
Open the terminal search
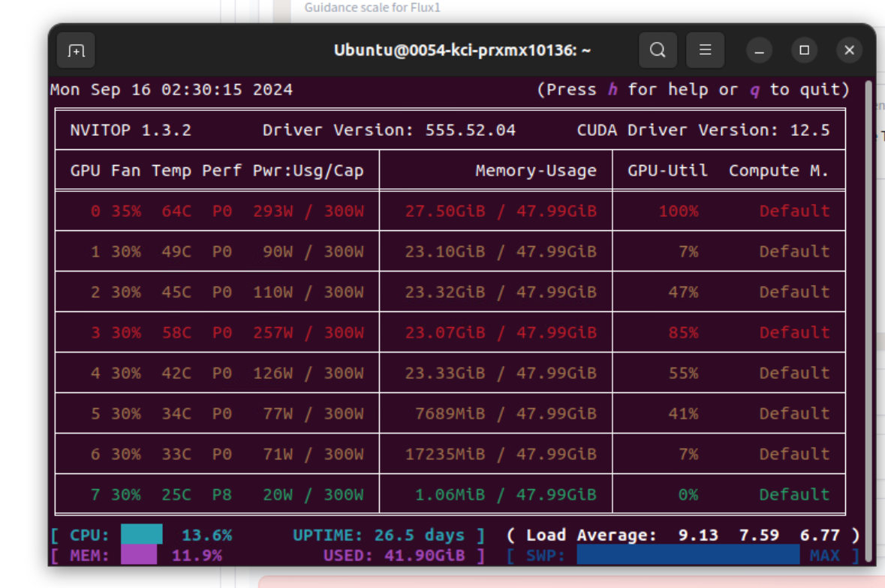658,50
